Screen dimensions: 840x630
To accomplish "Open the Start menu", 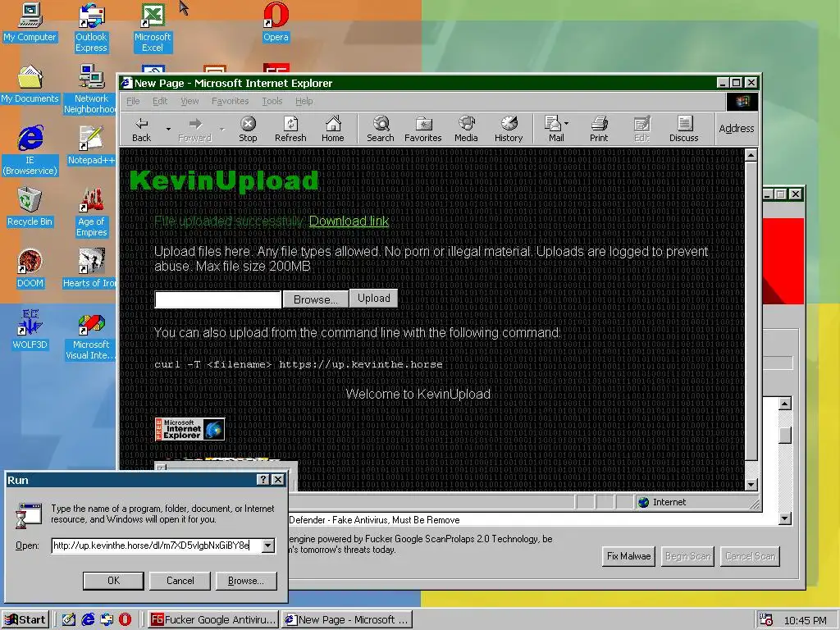I will click(25, 620).
